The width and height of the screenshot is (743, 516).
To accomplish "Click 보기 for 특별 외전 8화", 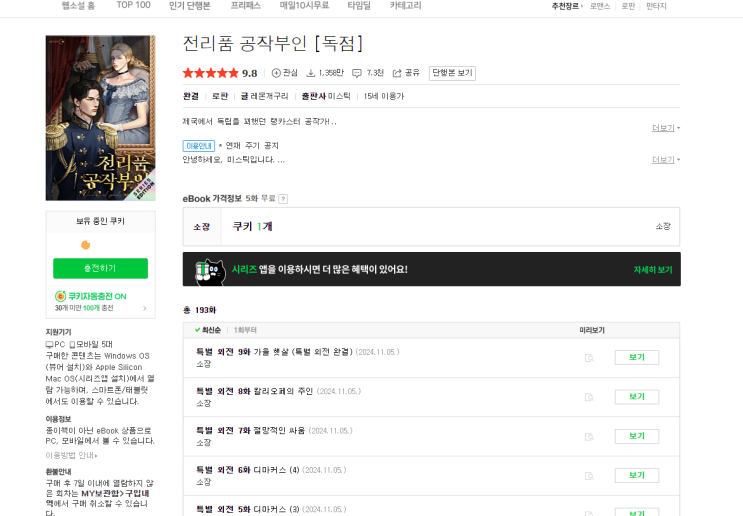I will [x=637, y=397].
